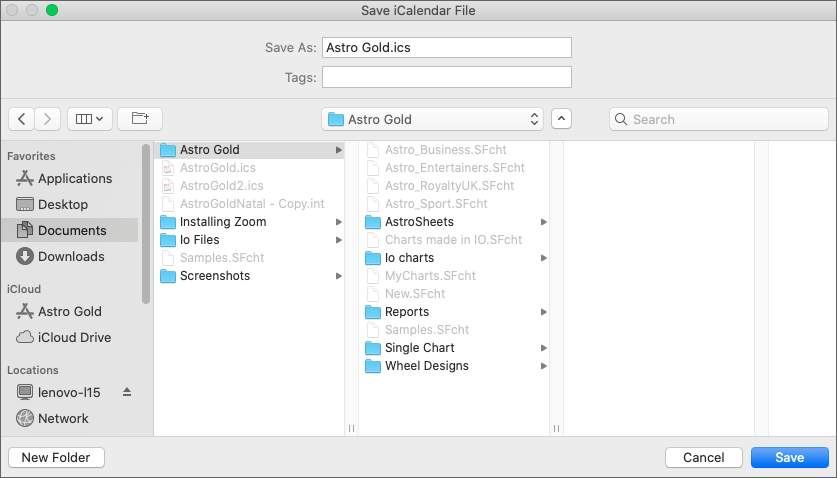Click AstroGoldNatal - Copy.int file
Image resolution: width=837 pixels, height=478 pixels.
[249, 203]
